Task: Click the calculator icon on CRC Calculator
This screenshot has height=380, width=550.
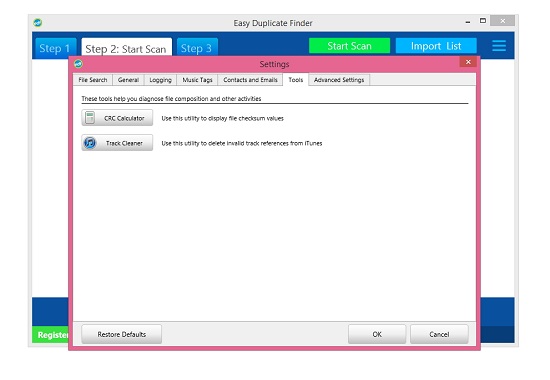Action: pyautogui.click(x=90, y=118)
